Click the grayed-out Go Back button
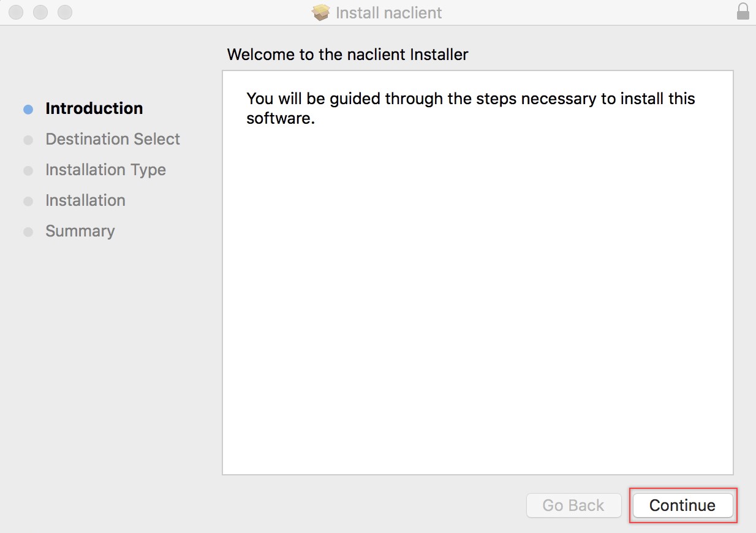The height and width of the screenshot is (533, 756). tap(573, 505)
